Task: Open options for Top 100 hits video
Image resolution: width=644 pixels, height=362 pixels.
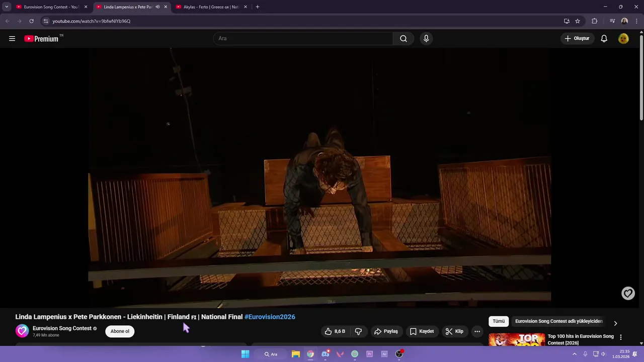Action: pyautogui.click(x=620, y=337)
